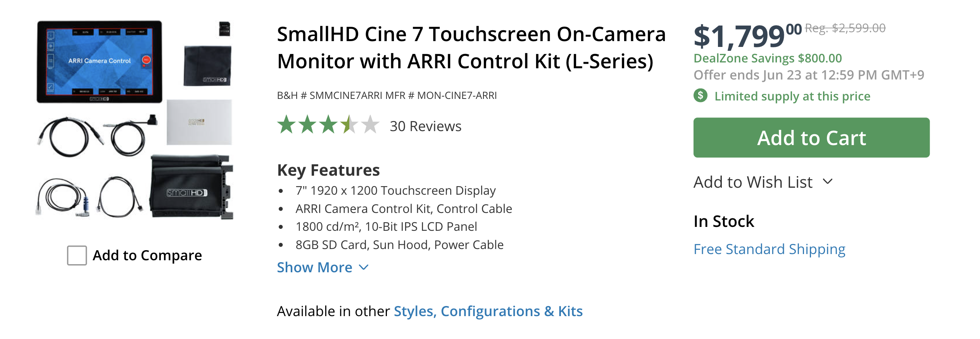Expand the Show More key features
Viewport: 980px width, 339px height.
tap(314, 267)
